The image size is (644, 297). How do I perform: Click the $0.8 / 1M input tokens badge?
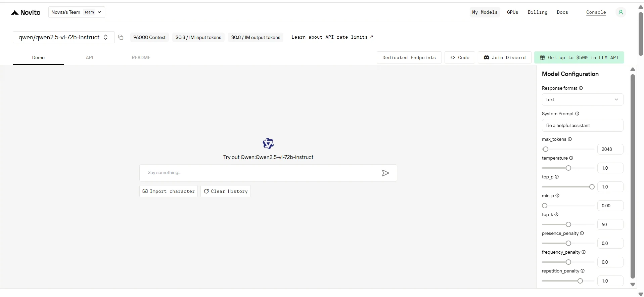click(x=198, y=37)
